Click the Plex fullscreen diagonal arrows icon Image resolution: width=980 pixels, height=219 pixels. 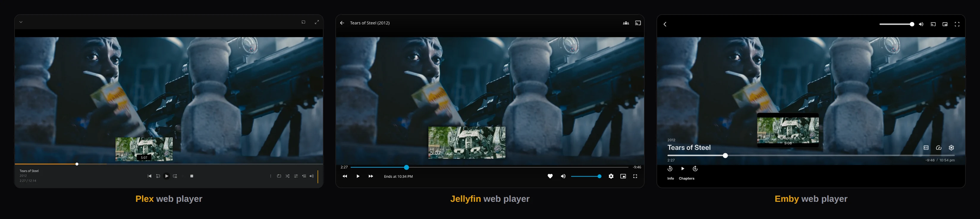click(x=317, y=22)
